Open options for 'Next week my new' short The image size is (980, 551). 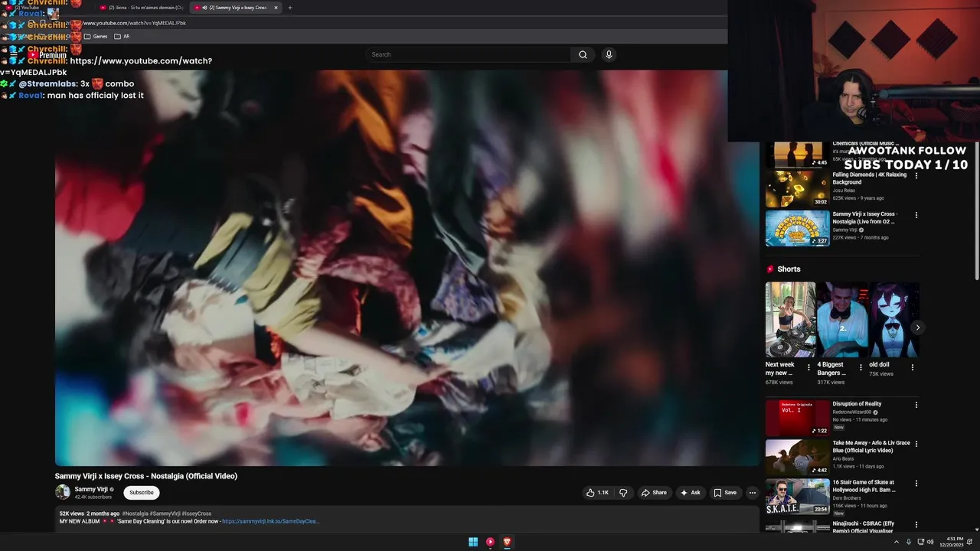coord(808,367)
